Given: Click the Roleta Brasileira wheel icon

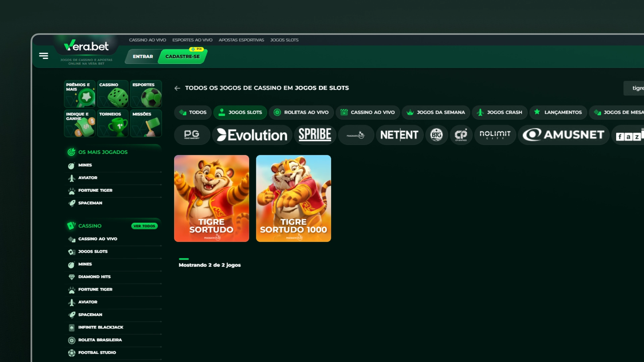Looking at the screenshot, I should tap(71, 340).
